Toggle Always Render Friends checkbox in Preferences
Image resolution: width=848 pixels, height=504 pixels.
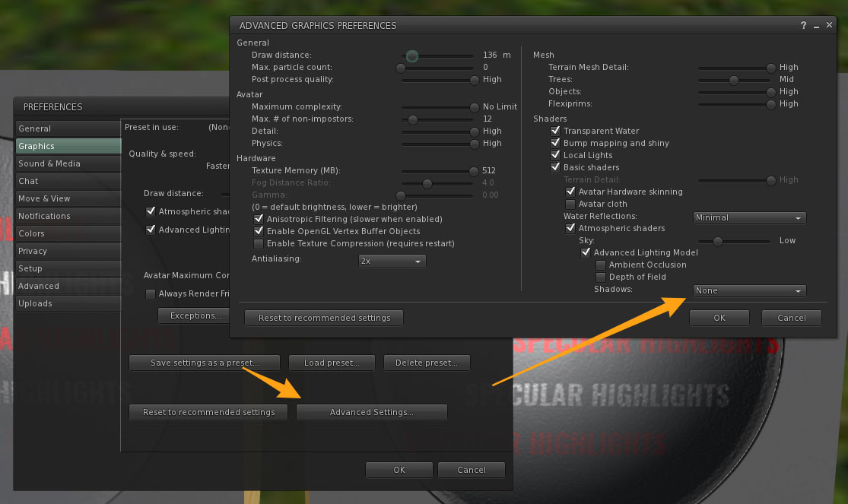pos(151,293)
